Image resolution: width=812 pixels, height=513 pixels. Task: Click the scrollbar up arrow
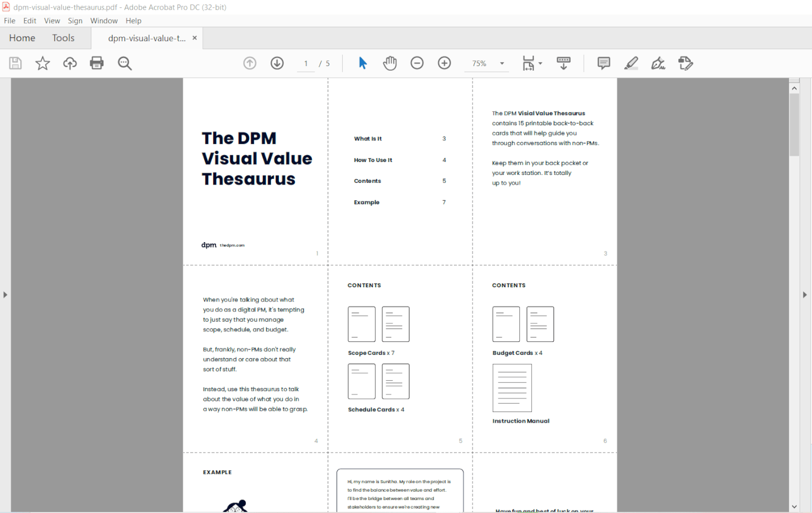tap(794, 88)
